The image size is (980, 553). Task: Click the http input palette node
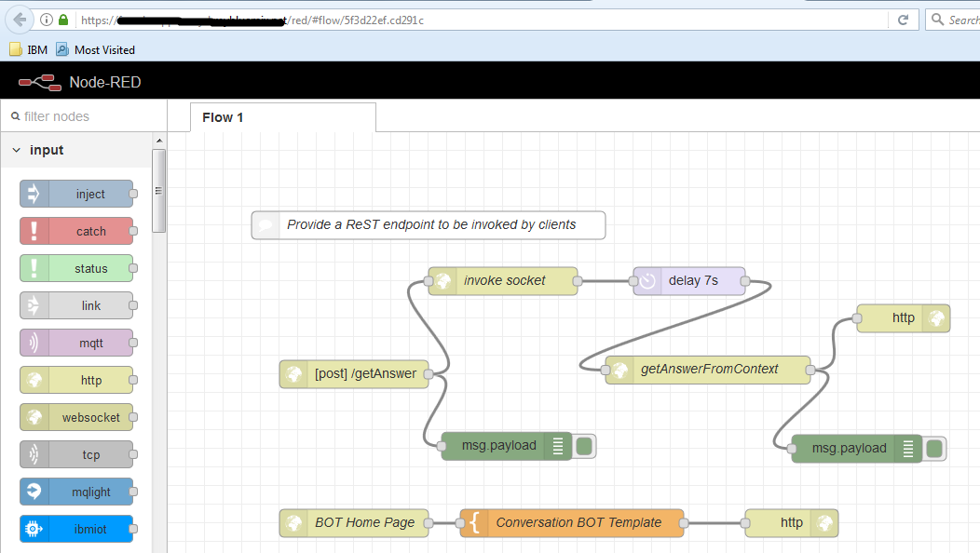[x=77, y=380]
